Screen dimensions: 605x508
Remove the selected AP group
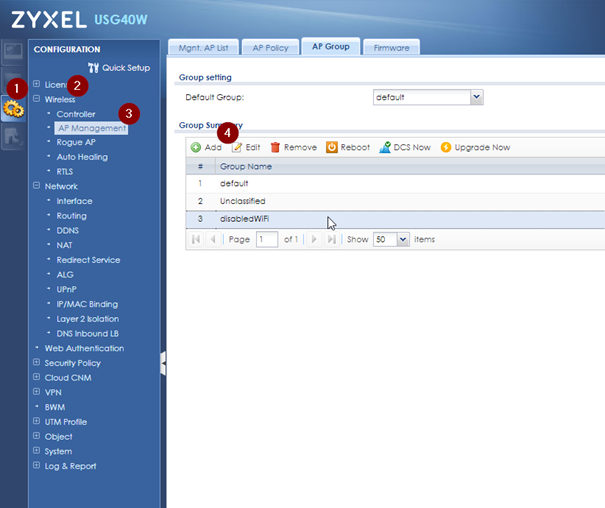pos(293,147)
